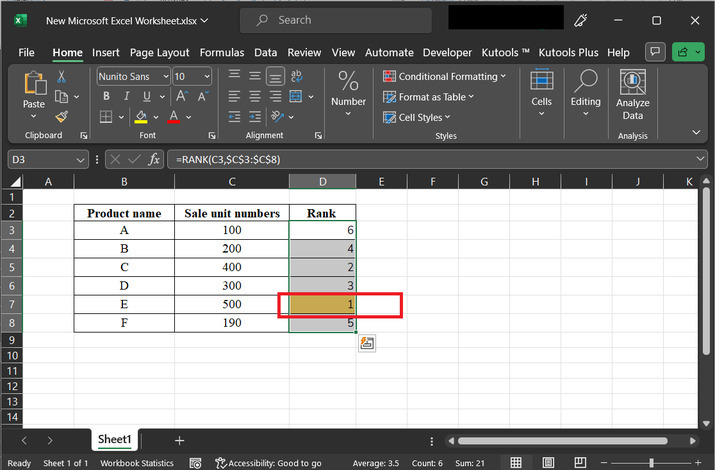The width and height of the screenshot is (715, 470).
Task: Decrease indent in Alignment group
Action: (x=234, y=117)
